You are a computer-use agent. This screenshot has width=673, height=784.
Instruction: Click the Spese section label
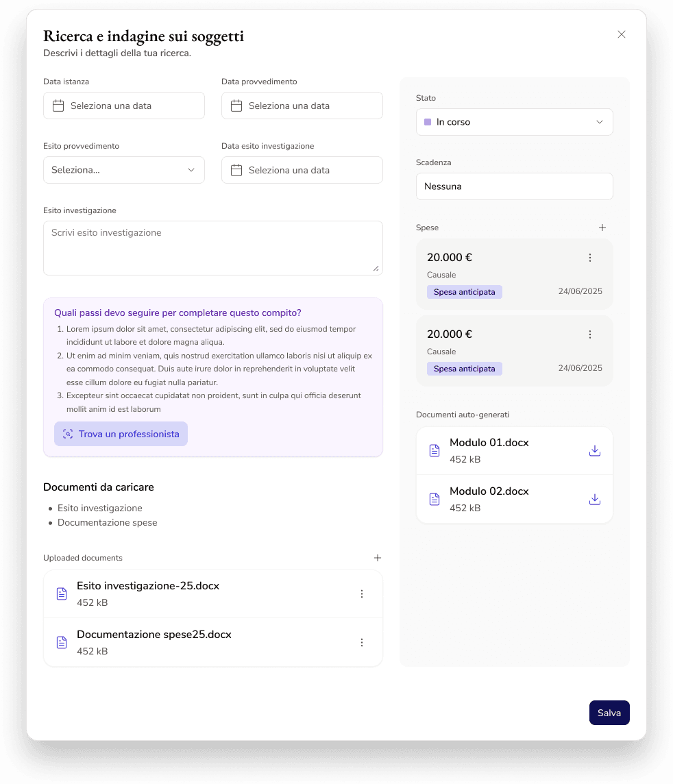427,228
